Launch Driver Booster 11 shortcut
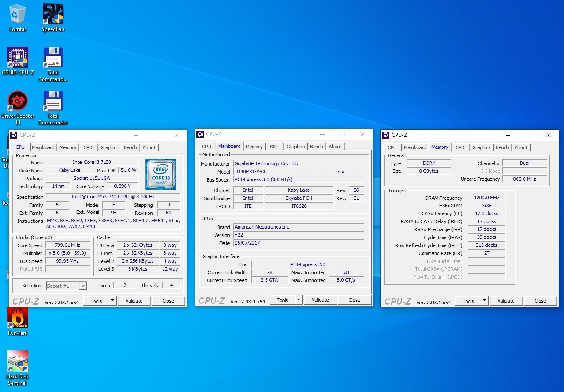564x392 pixels. (18, 108)
